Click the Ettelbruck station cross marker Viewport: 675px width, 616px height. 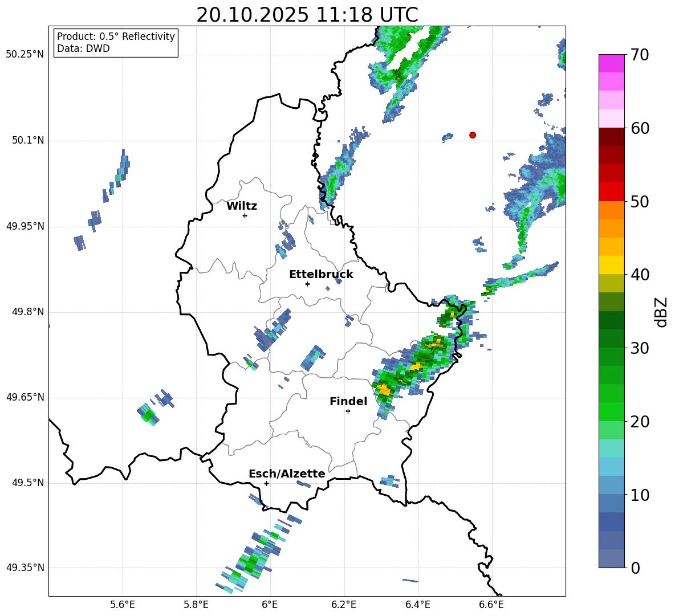click(x=307, y=284)
